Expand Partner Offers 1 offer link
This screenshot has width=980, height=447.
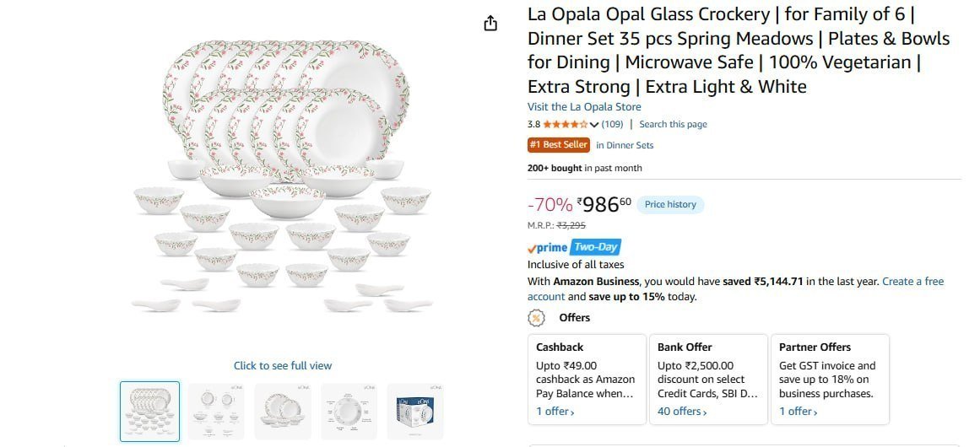point(799,412)
